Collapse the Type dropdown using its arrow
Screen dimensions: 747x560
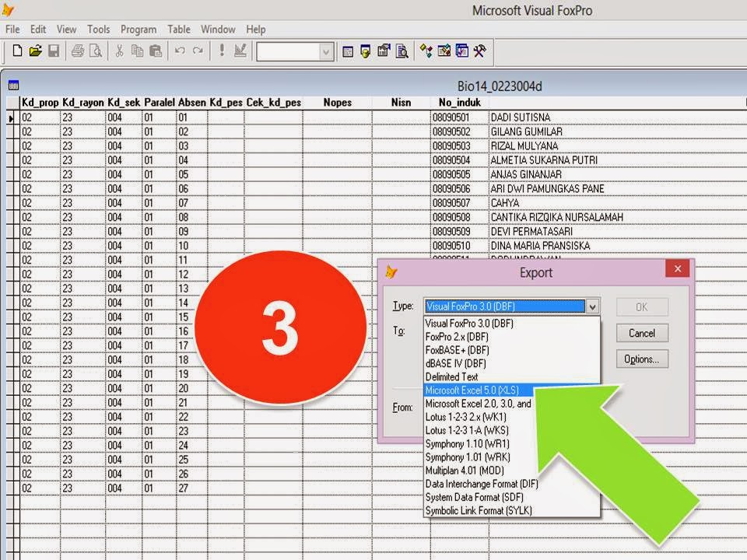tap(592, 306)
